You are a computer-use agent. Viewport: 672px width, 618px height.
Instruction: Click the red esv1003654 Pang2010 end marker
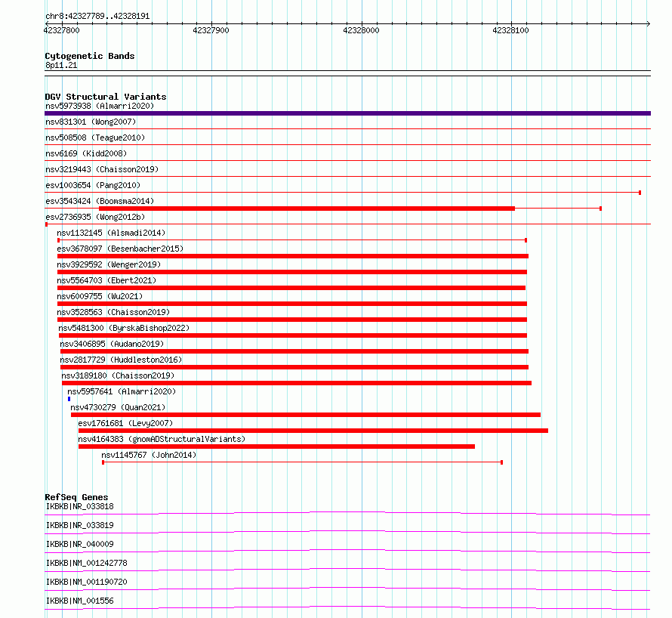tap(640, 193)
